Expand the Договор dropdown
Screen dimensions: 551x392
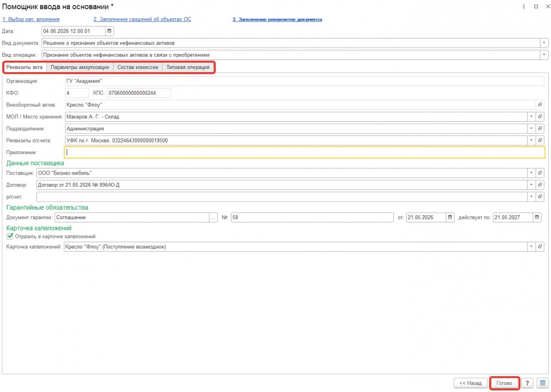tap(531, 185)
